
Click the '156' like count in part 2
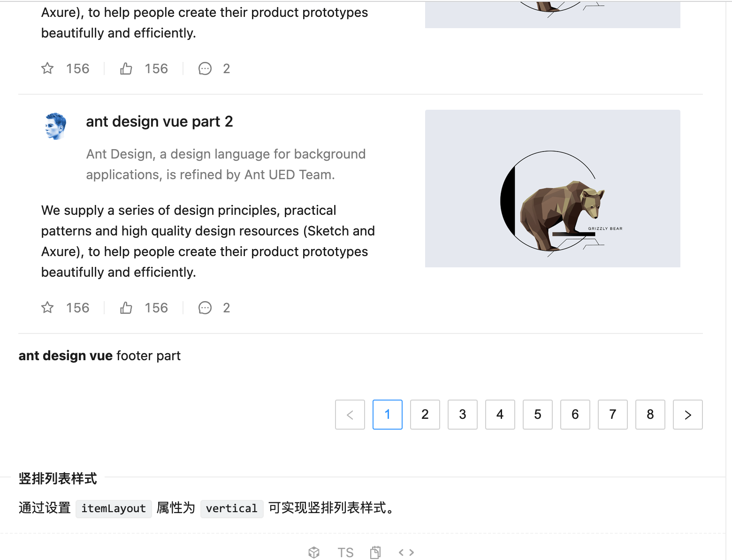(x=156, y=308)
